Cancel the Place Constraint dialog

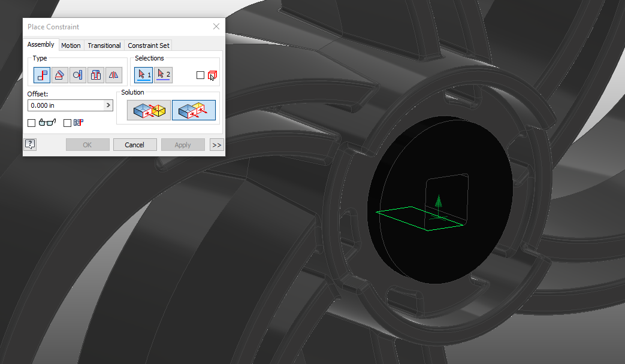135,144
